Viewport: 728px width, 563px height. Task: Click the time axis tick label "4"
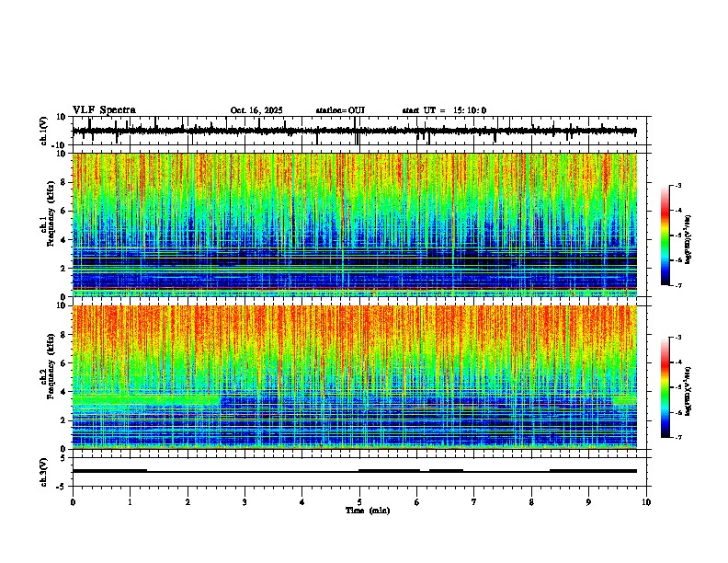click(x=302, y=502)
